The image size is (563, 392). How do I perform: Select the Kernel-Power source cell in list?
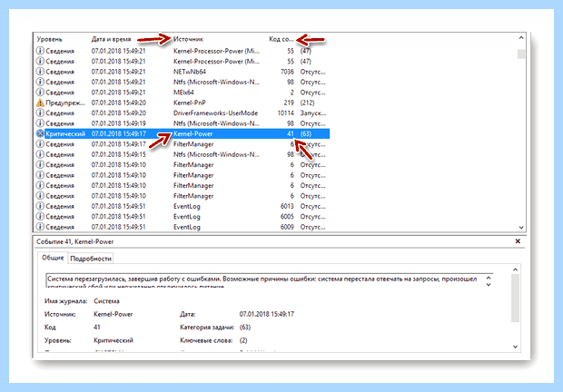click(193, 133)
